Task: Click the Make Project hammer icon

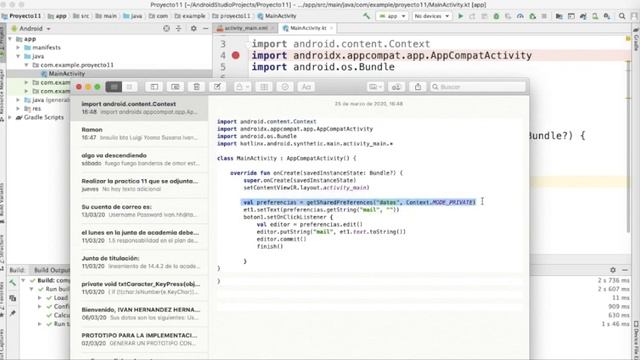Action: [x=367, y=16]
